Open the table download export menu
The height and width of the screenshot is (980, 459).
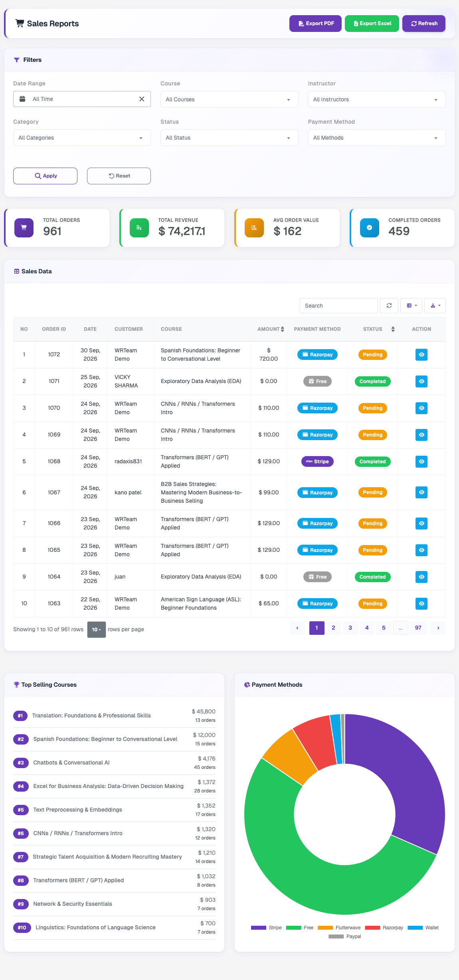pyautogui.click(x=435, y=306)
